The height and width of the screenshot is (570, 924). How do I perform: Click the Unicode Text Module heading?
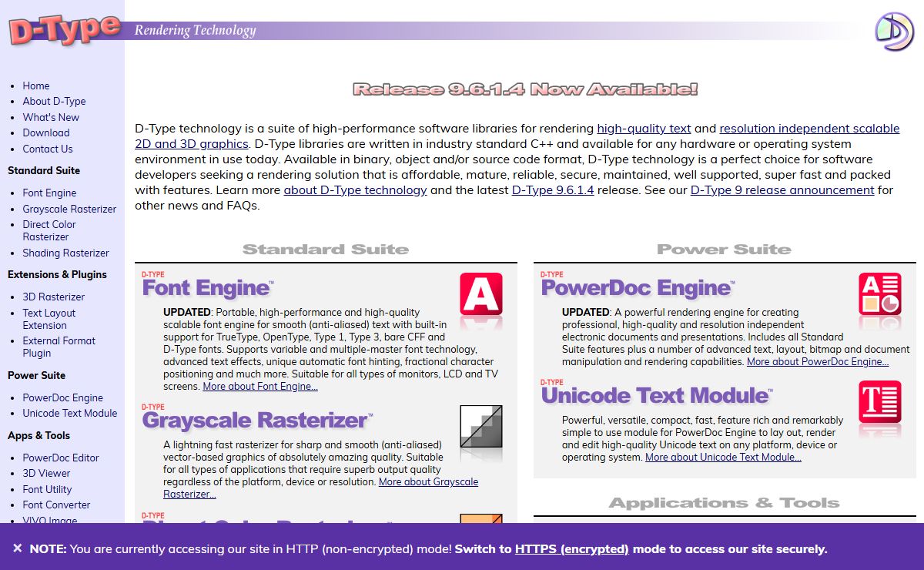657,396
